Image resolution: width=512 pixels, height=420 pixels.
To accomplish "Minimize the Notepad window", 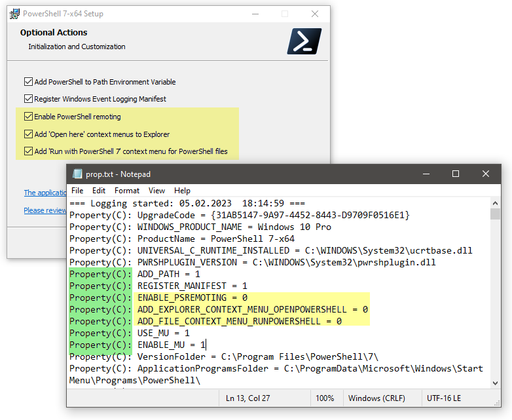I will (426, 174).
